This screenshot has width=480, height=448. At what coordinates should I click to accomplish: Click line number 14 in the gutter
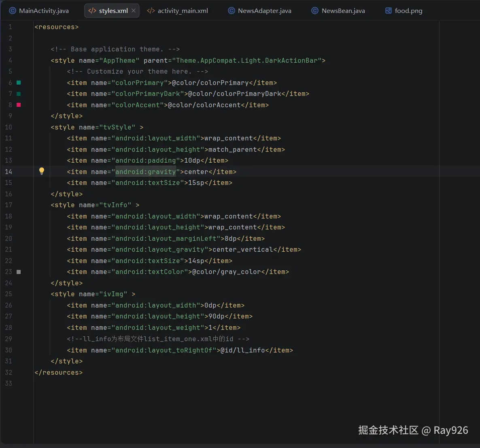pyautogui.click(x=8, y=172)
